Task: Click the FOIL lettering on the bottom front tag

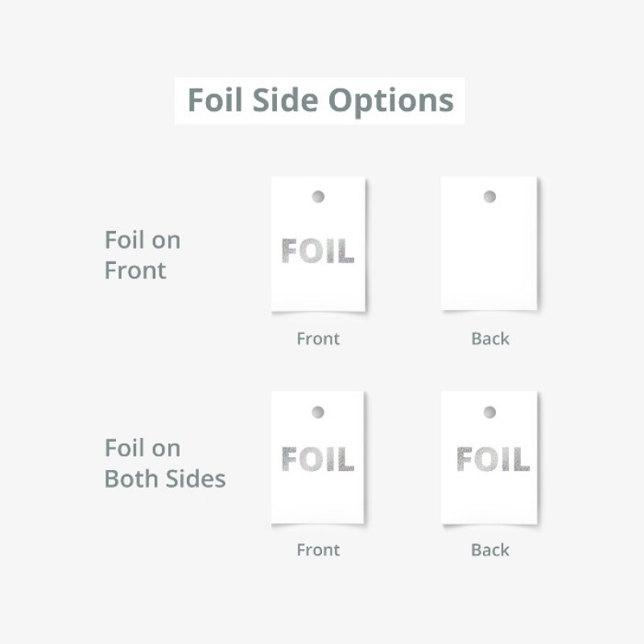Action: (318, 460)
